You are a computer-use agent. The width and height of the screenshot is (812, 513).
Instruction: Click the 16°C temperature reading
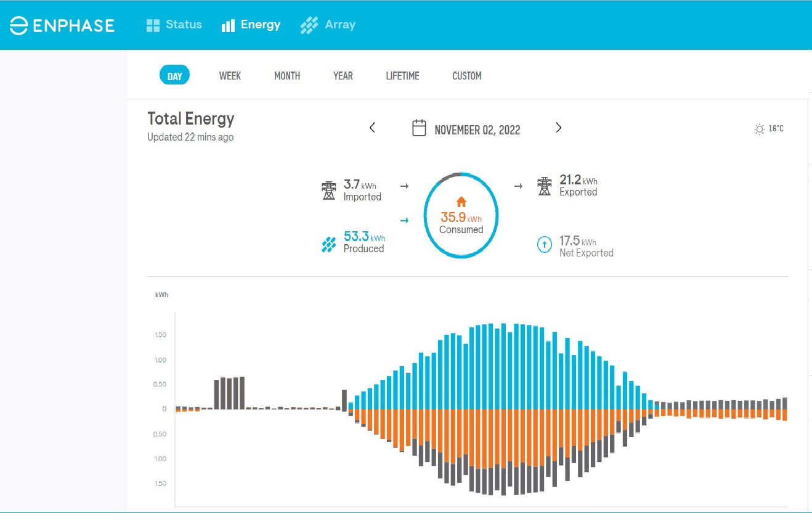776,129
